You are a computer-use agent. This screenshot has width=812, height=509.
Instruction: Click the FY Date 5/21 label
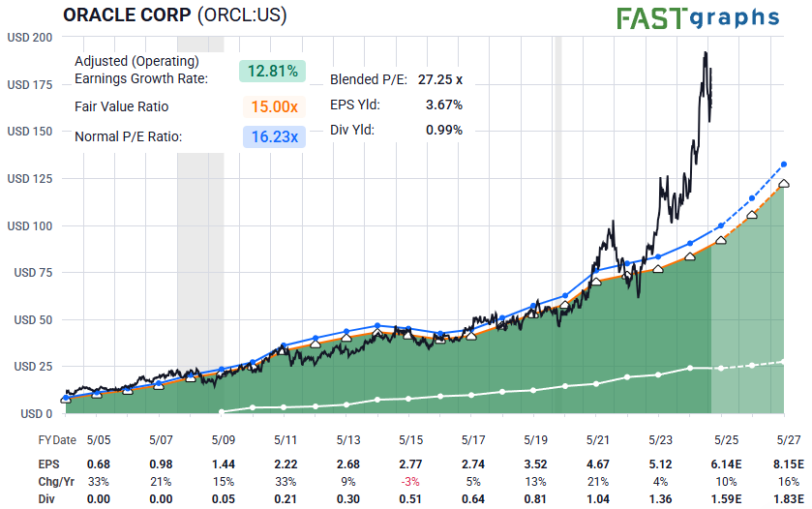597,440
